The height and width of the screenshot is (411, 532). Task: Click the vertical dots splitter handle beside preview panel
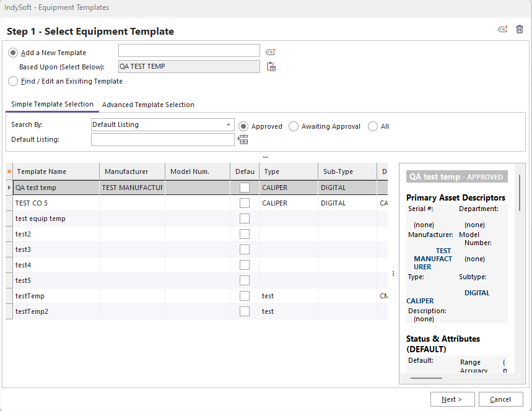[x=393, y=274]
